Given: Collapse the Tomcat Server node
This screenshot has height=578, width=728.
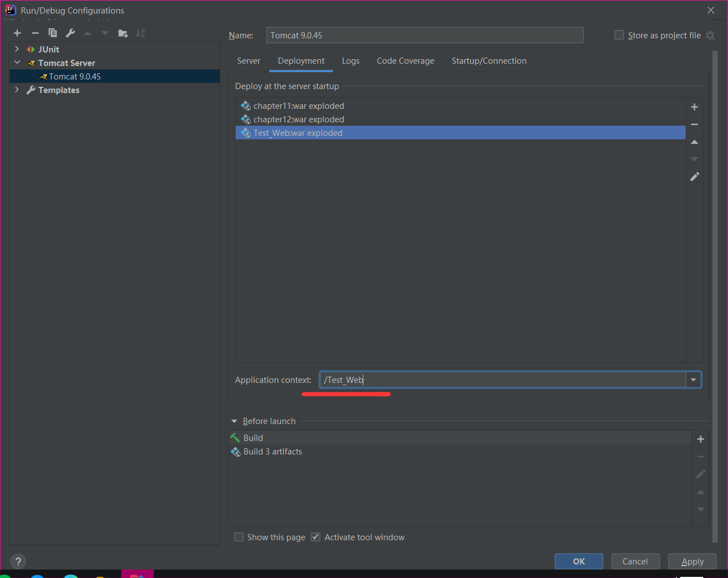Looking at the screenshot, I should tap(17, 63).
